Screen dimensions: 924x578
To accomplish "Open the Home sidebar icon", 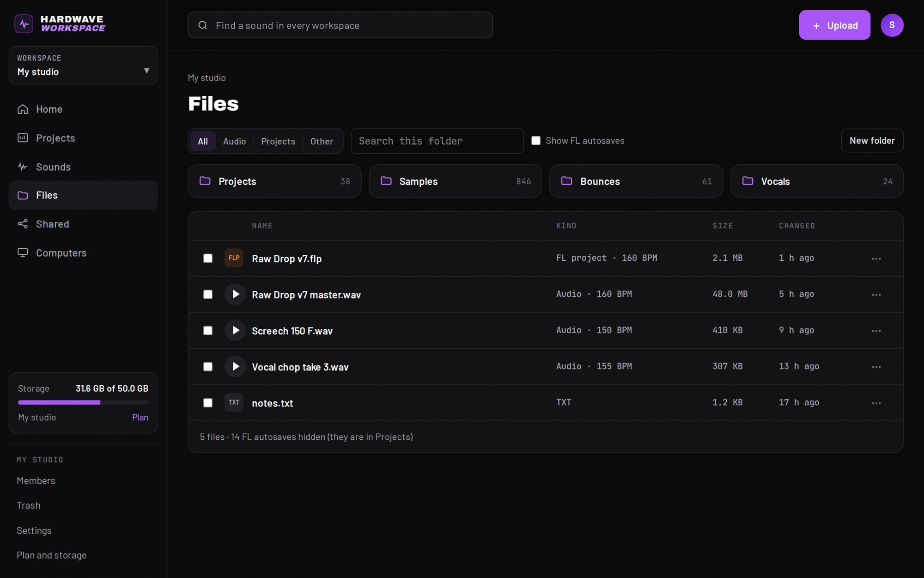I will (x=23, y=109).
